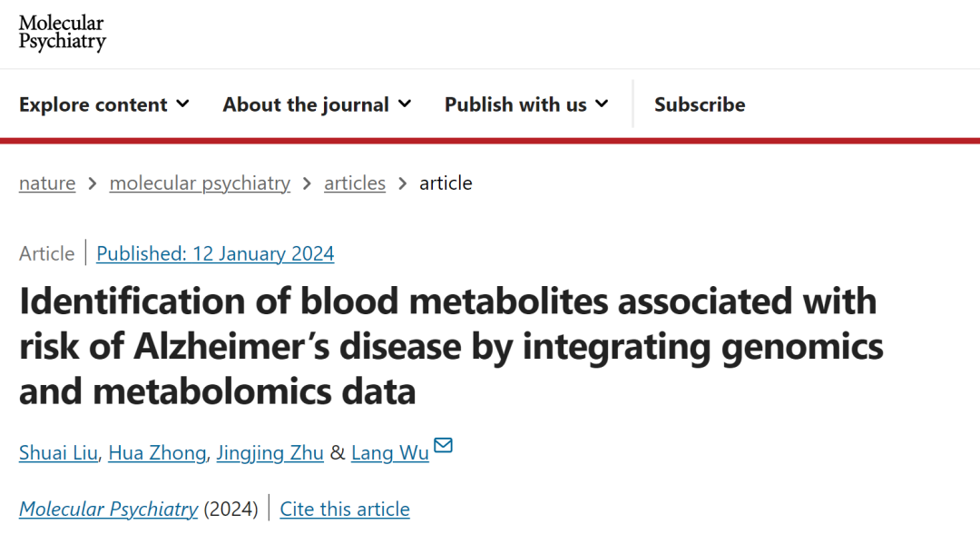The width and height of the screenshot is (980, 534).
Task: Select author Jingjing Zhu
Action: pos(270,452)
